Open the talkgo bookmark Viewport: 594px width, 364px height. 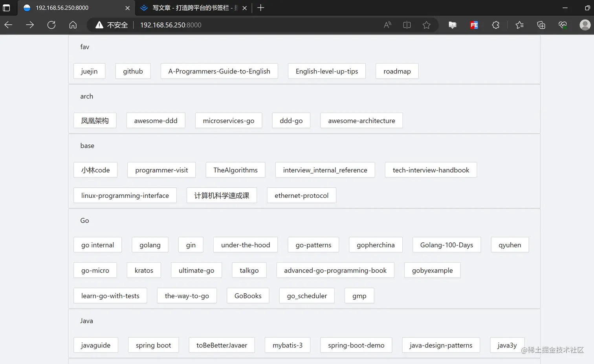point(249,271)
